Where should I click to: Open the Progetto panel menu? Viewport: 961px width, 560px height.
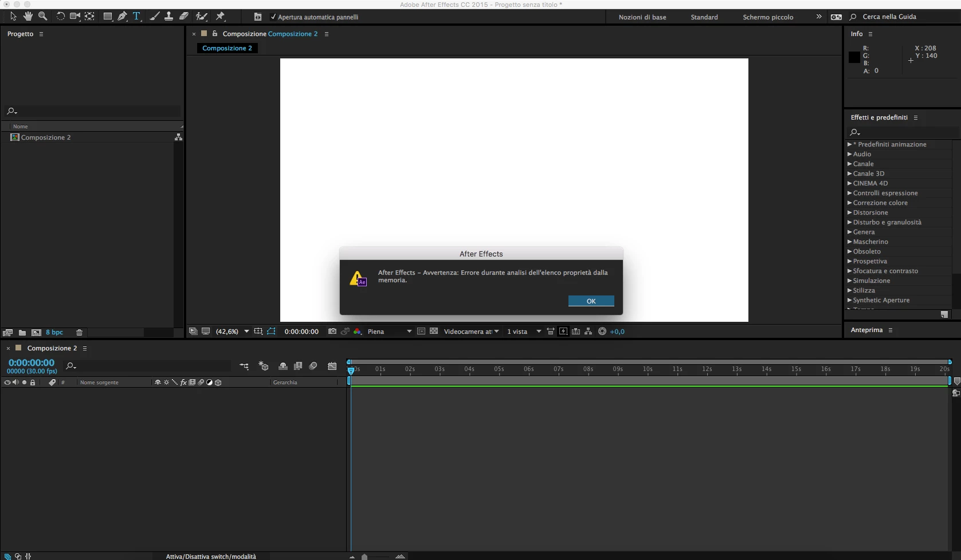tap(41, 34)
